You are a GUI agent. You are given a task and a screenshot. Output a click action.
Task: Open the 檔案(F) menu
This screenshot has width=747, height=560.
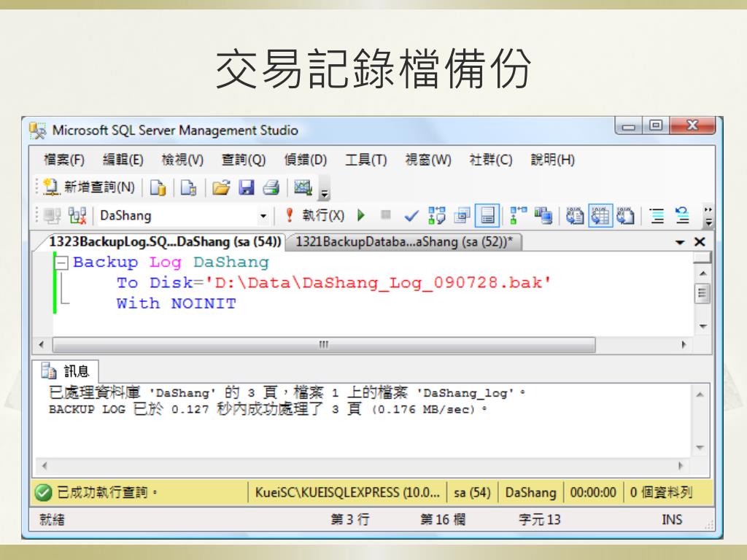[64, 160]
